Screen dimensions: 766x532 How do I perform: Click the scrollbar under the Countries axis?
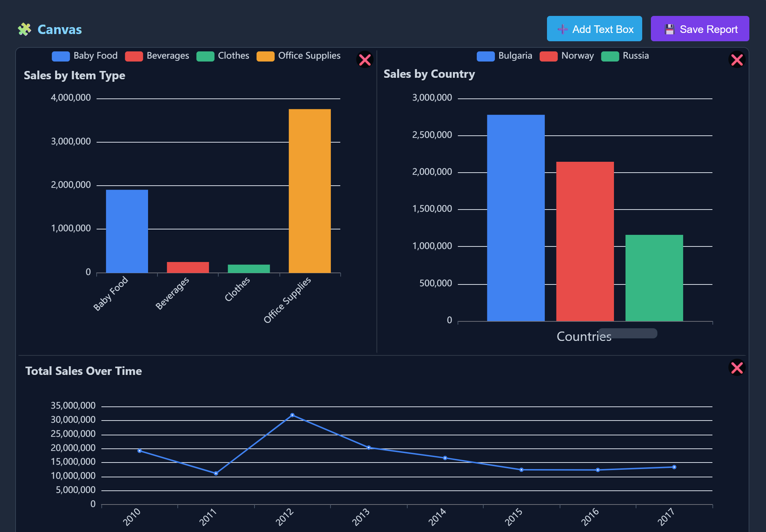click(628, 333)
